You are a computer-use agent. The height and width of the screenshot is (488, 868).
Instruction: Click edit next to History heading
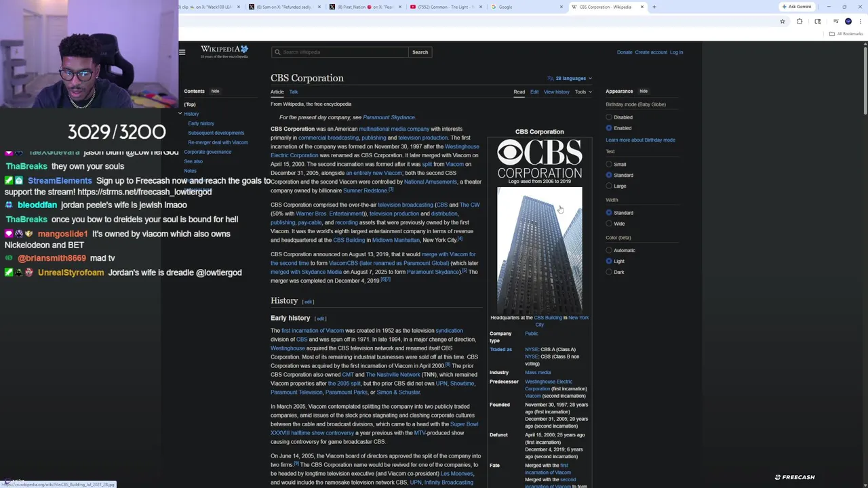point(308,302)
